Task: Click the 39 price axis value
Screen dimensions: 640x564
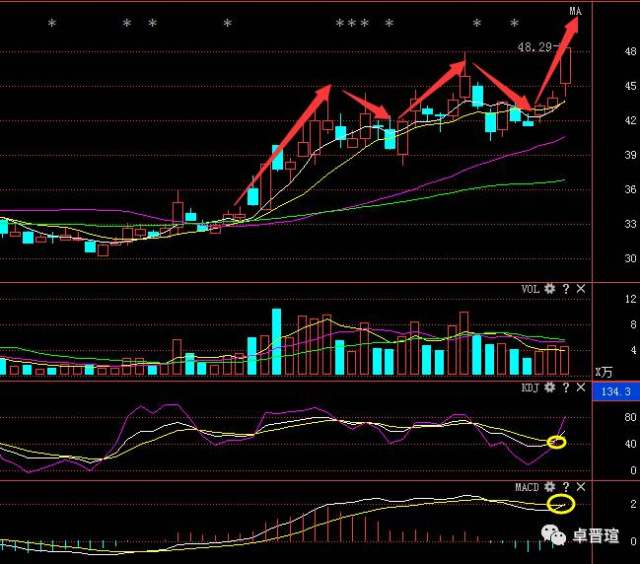Action: tap(630, 155)
